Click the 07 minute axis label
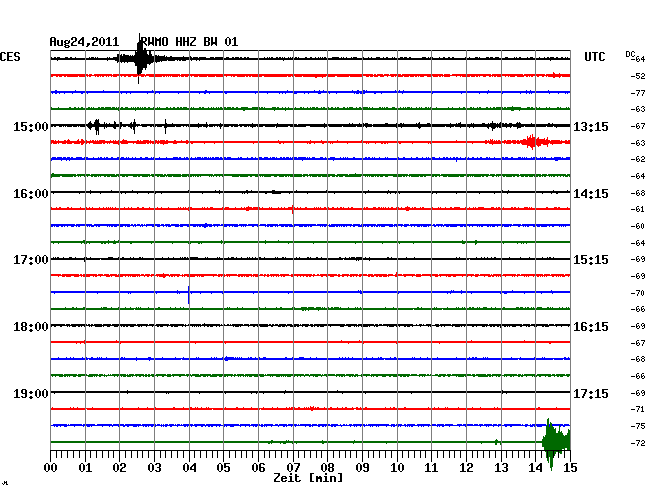 (293, 468)
